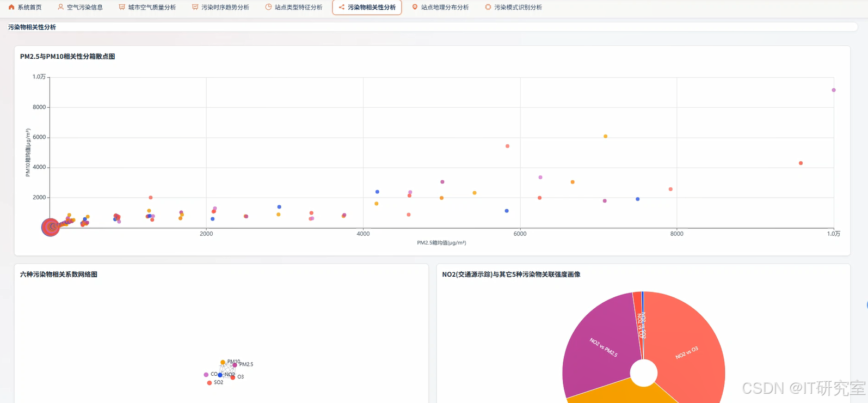This screenshot has width=868, height=403.
Task: Open the 污染模式识别分析 tab
Action: click(513, 8)
